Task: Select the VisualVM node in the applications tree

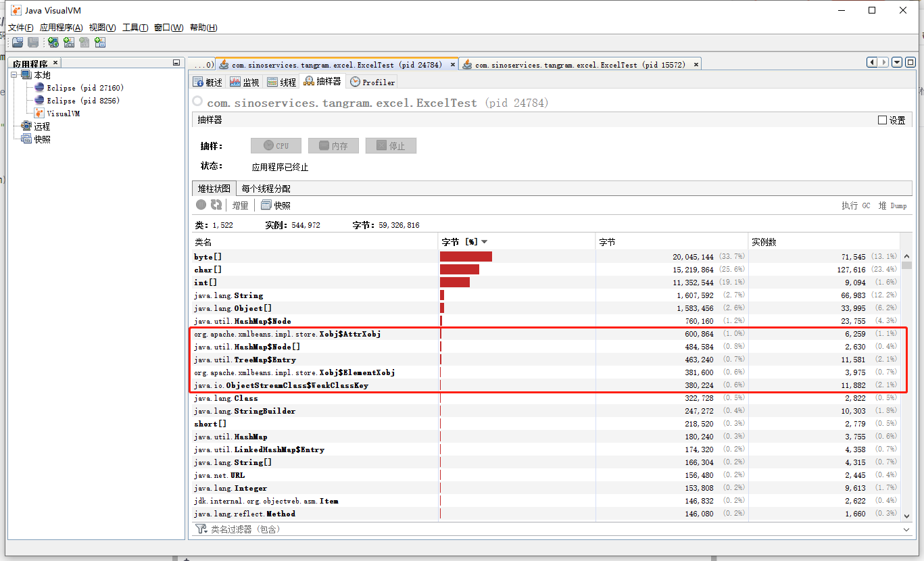Action: pos(64,113)
